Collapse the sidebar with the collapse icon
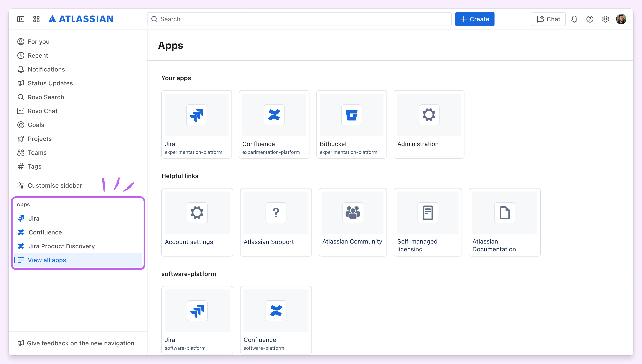 coord(21,19)
